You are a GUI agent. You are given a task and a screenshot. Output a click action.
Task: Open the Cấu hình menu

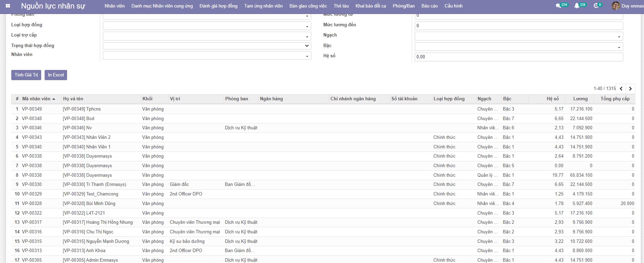click(x=453, y=6)
